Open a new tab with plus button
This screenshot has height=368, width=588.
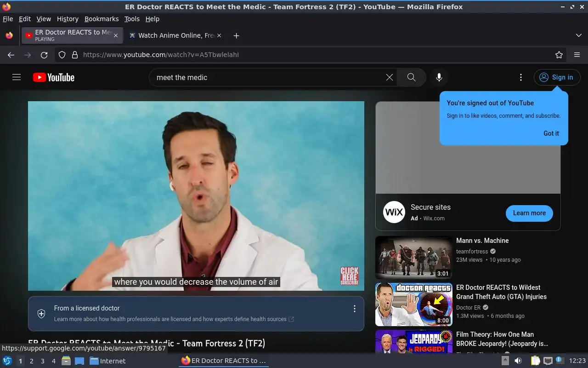pos(236,35)
